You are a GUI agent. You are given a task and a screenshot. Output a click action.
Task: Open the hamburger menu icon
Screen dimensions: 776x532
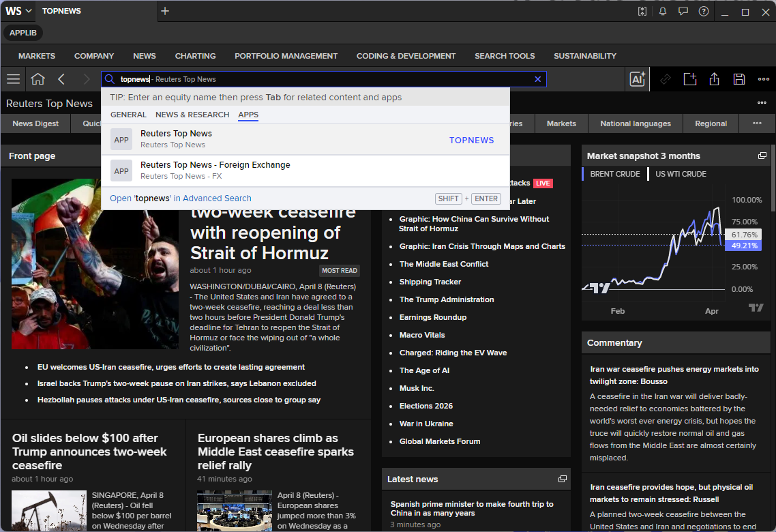(x=14, y=79)
